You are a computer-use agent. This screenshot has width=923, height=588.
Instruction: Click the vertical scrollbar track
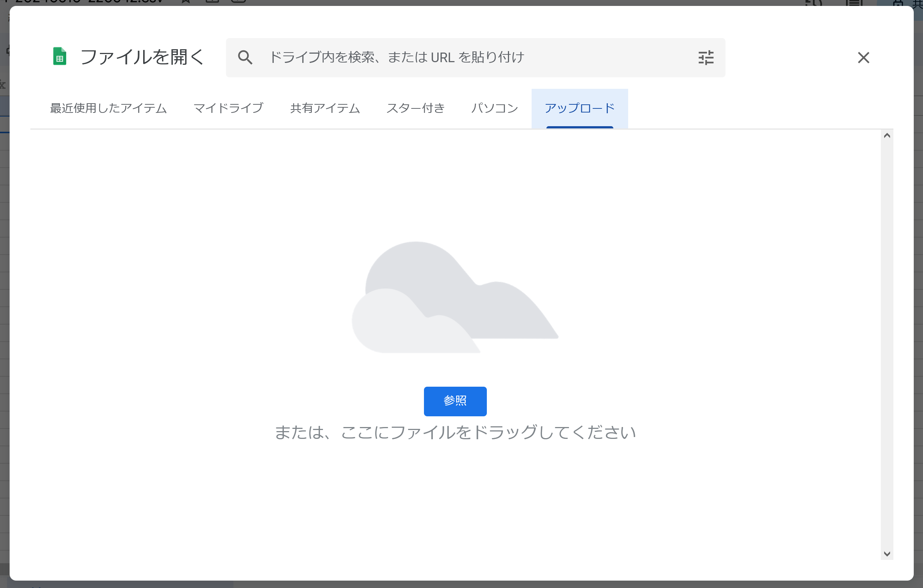coord(887,345)
